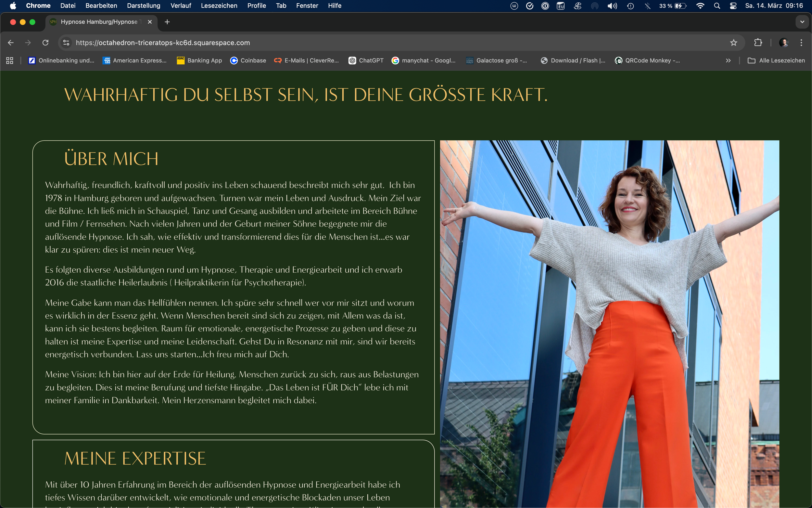Go back with the back arrow
This screenshot has width=812, height=508.
(11, 43)
